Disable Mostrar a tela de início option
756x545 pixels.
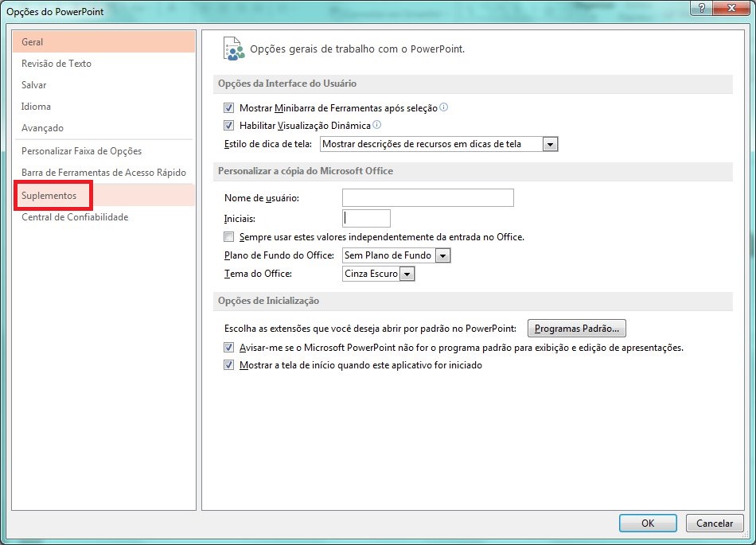tap(229, 364)
